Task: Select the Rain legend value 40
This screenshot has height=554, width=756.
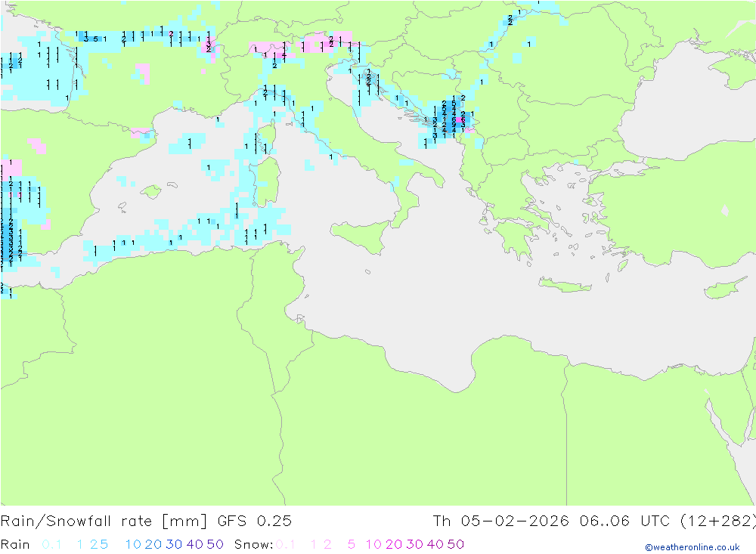Action: (195, 544)
